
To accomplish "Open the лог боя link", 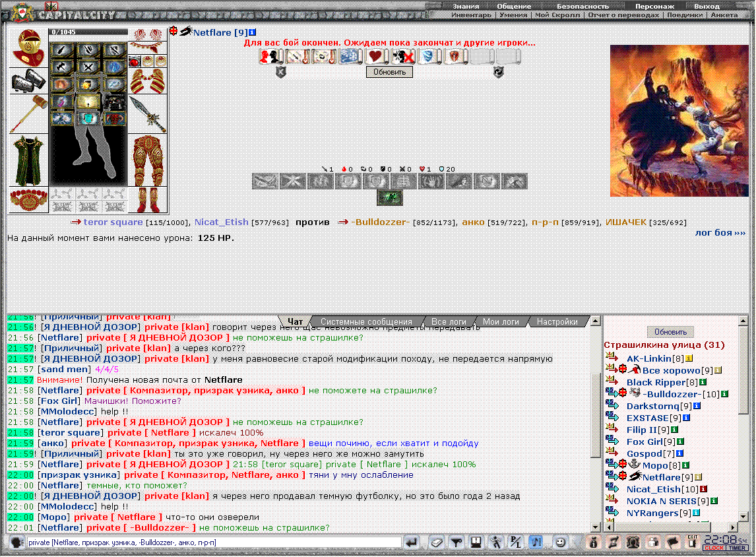I will coord(720,232).
